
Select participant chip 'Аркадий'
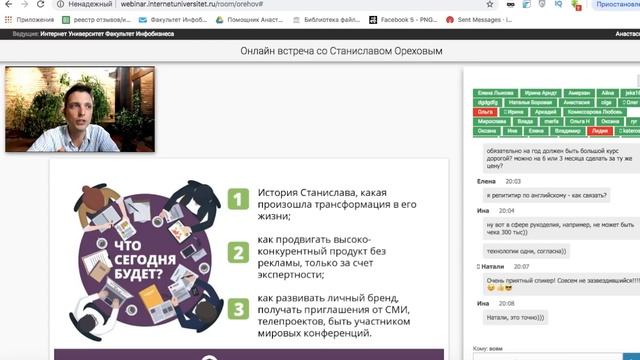pos(545,112)
